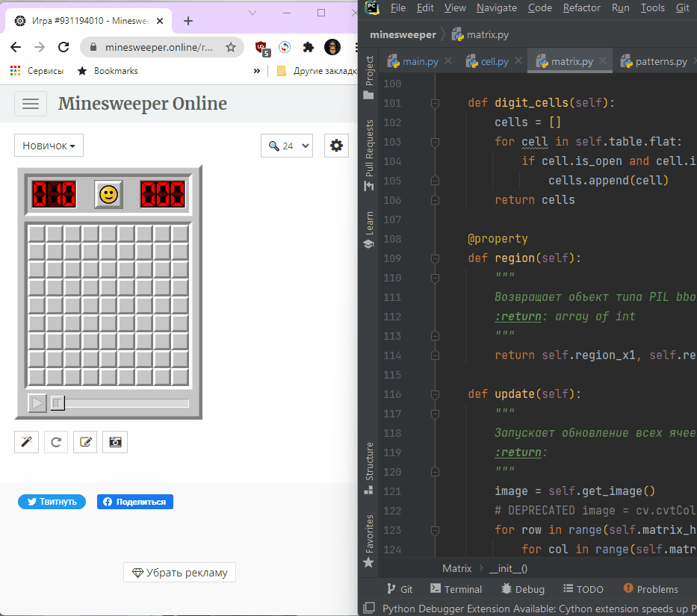Screen dimensions: 697x616
Task: Click the replay progress slider handle
Action: coord(58,403)
